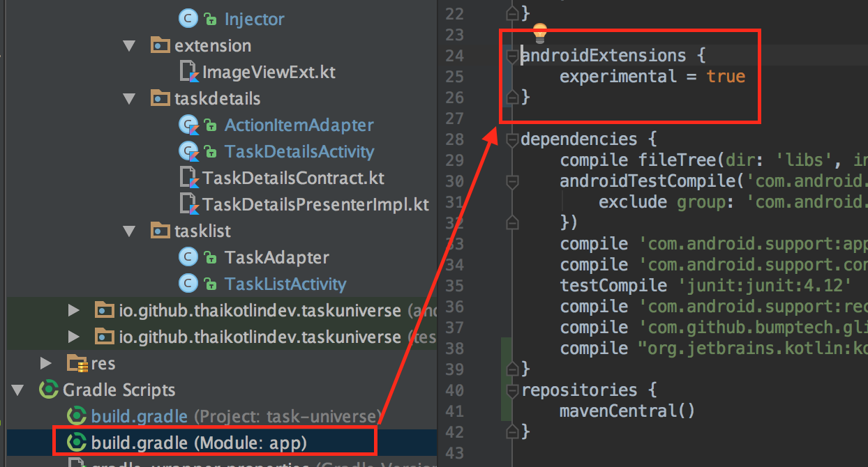Viewport: 868px width, 467px height.
Task: Fold the dependencies block using the gutter arrow
Action: pos(512,138)
